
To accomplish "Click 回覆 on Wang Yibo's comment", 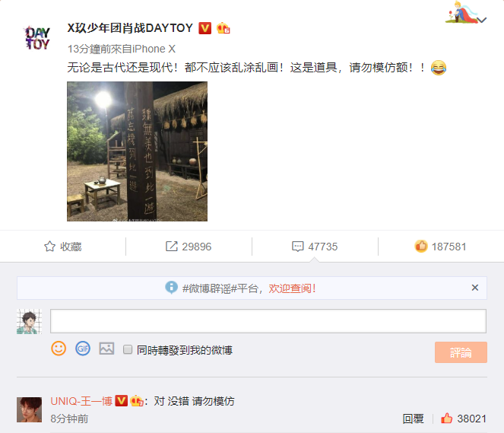I will tap(413, 419).
